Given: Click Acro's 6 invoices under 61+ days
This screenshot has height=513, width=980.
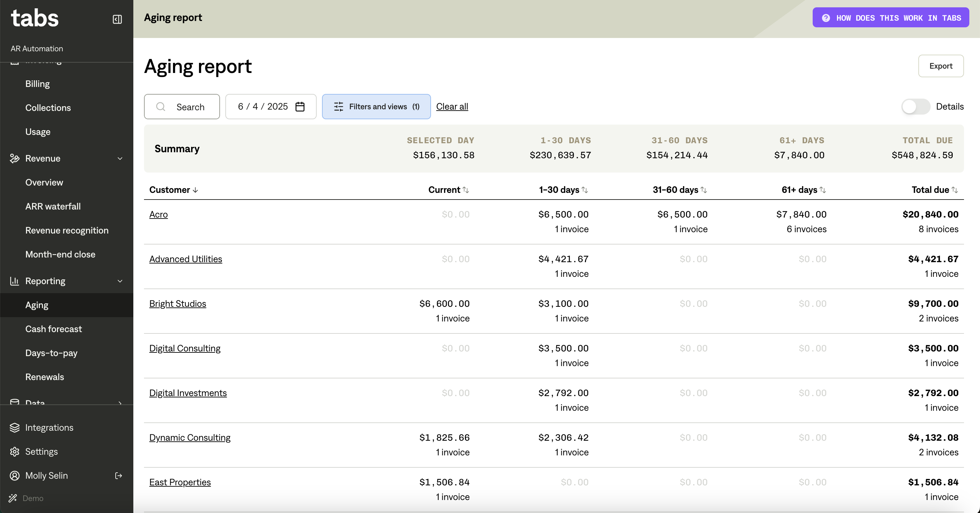Looking at the screenshot, I should click(x=807, y=229).
